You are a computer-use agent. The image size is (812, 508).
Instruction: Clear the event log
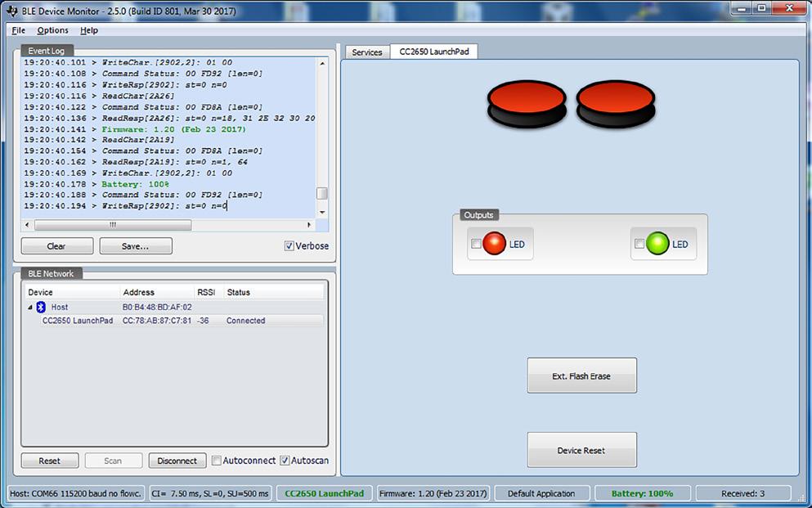coord(57,246)
